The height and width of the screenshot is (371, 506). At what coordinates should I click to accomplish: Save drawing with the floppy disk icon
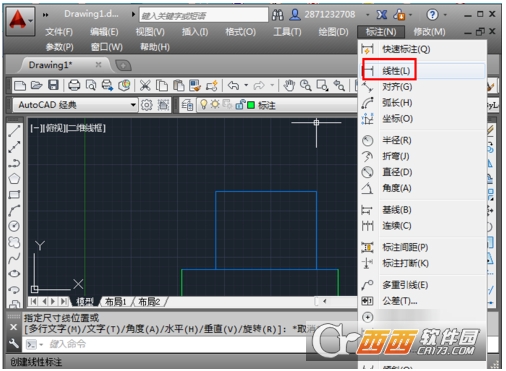[x=53, y=85]
